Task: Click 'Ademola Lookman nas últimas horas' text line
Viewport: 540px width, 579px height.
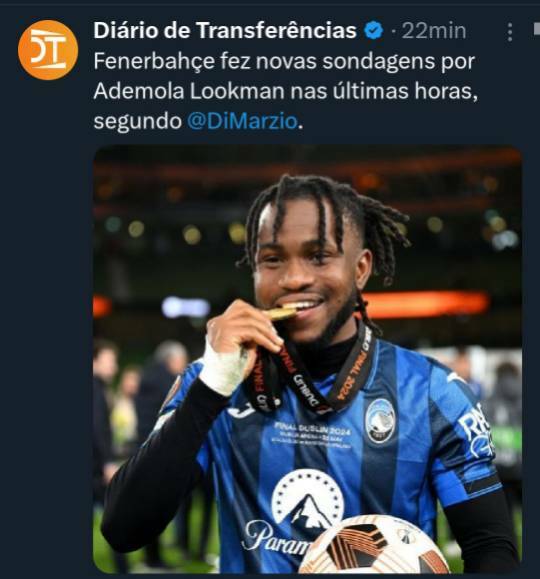Action: point(286,91)
